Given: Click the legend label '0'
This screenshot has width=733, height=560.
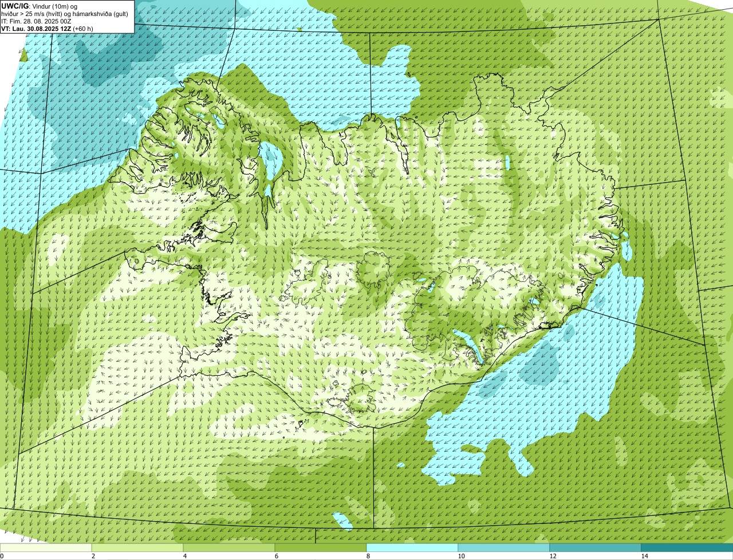Looking at the screenshot, I should [2, 556].
